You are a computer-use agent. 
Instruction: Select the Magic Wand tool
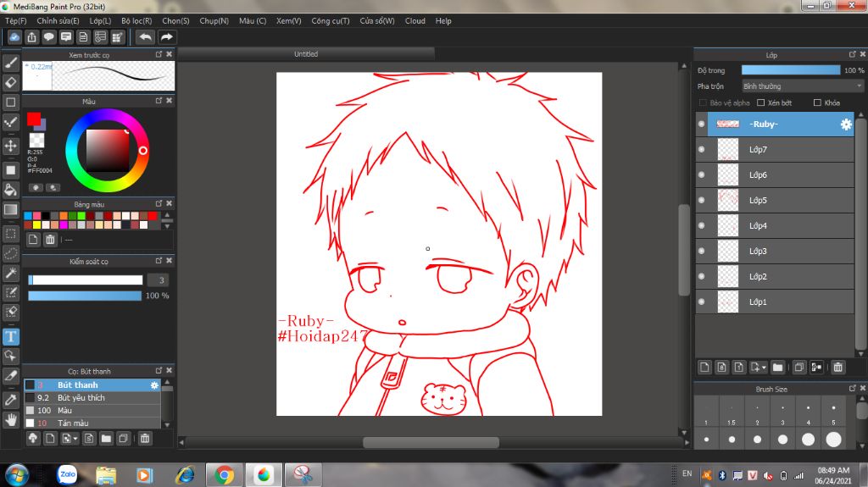(x=10, y=273)
